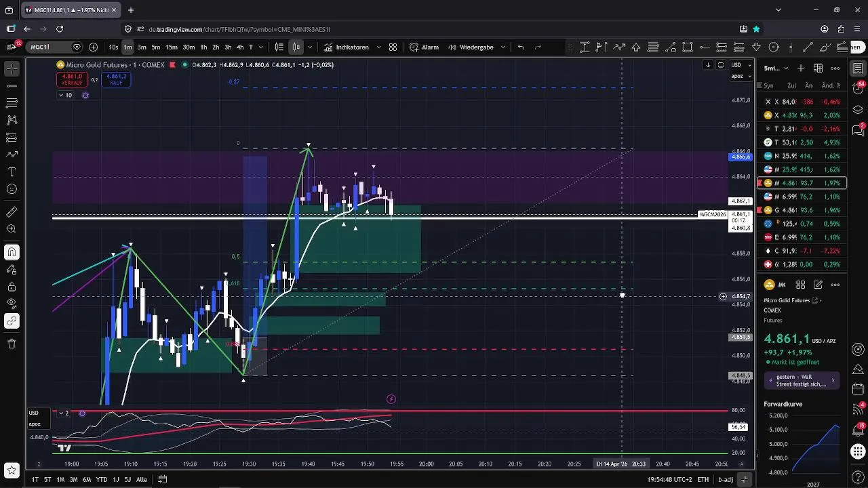Add symbol comparison with plus icon
Screen dimensions: 868x488
tap(93, 47)
